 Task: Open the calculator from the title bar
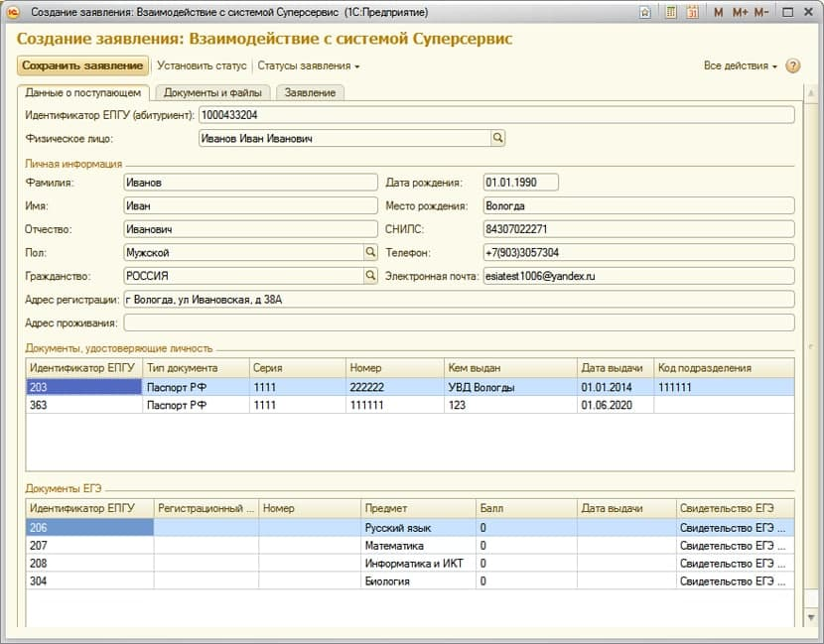671,12
